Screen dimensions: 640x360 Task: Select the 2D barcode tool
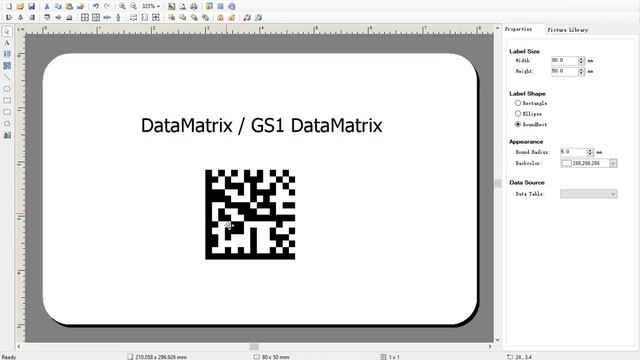click(x=7, y=65)
